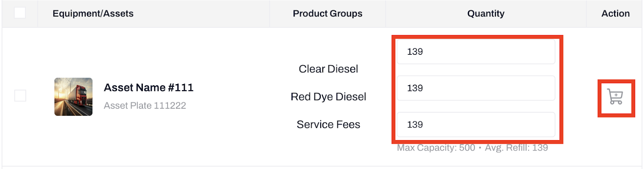Click the Asset Plate 111222 subtitle

pos(145,105)
